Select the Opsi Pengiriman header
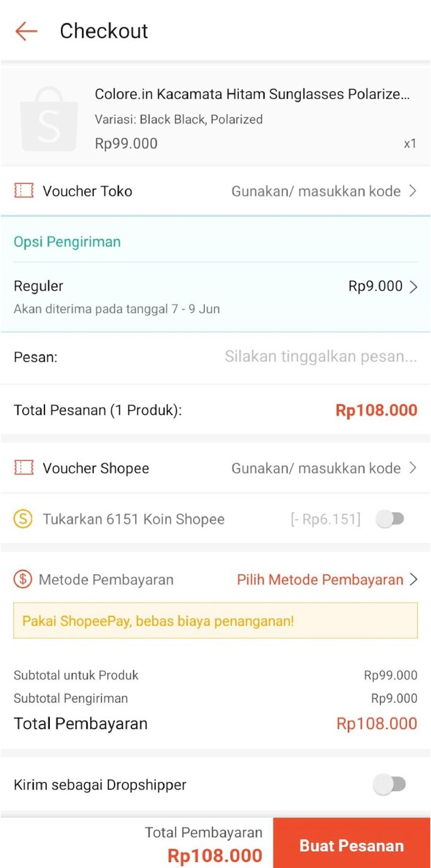The height and width of the screenshot is (868, 431). 67,242
